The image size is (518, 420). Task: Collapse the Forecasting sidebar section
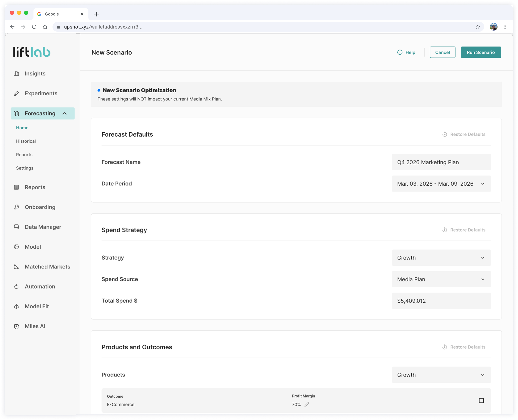(64, 114)
